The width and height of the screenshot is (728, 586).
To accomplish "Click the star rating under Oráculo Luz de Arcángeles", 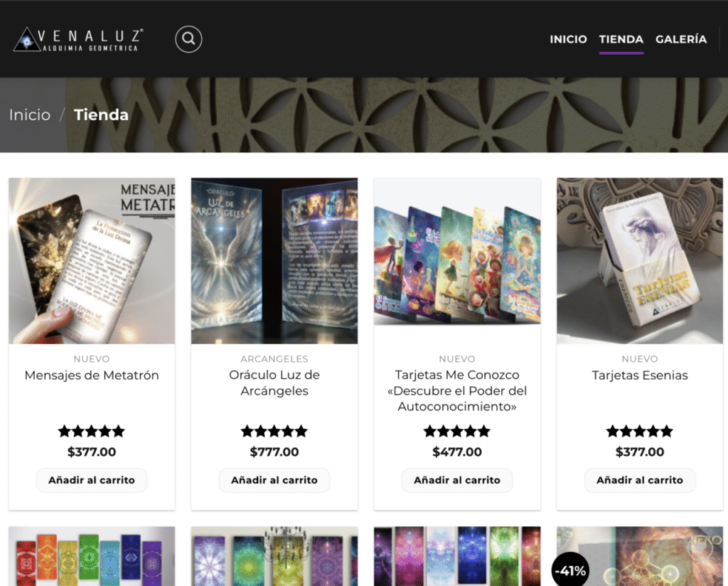I will tap(274, 432).
